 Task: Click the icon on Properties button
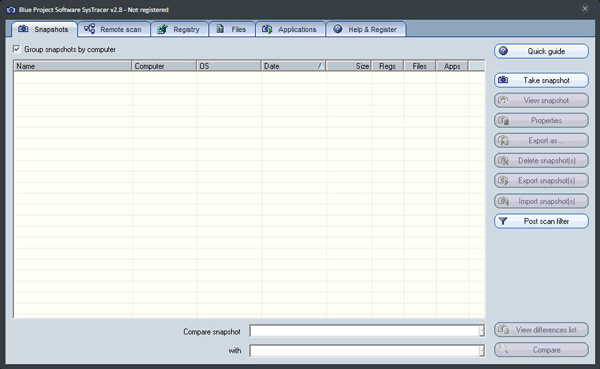[503, 121]
